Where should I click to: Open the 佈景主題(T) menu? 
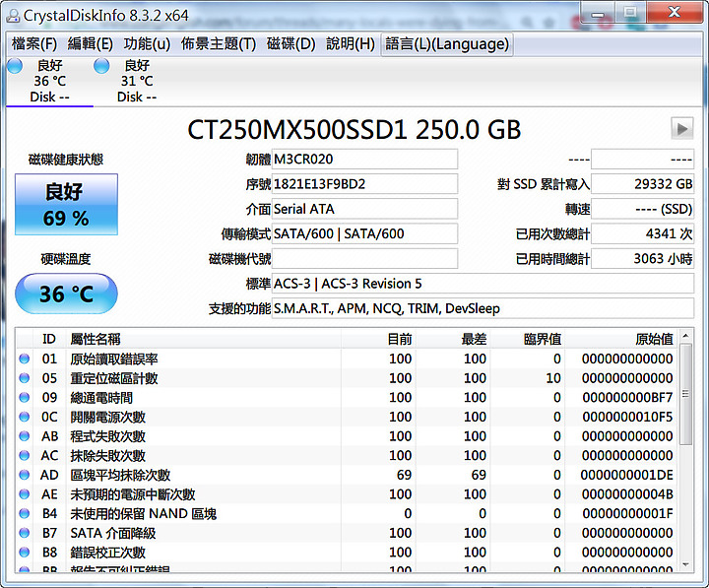[219, 44]
